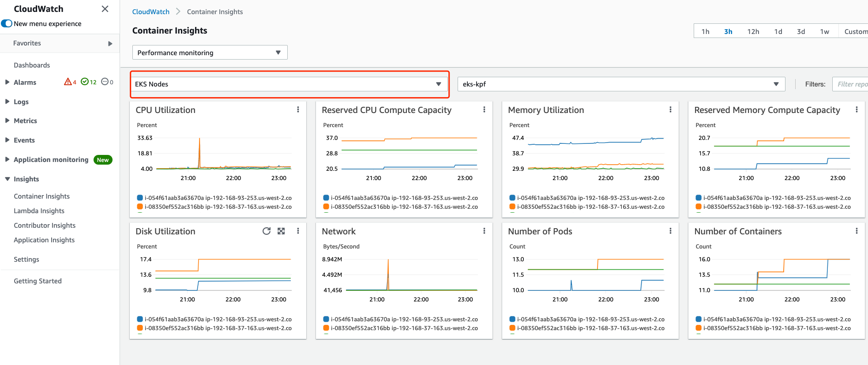
Task: Open Contributor Insights
Action: tap(45, 225)
